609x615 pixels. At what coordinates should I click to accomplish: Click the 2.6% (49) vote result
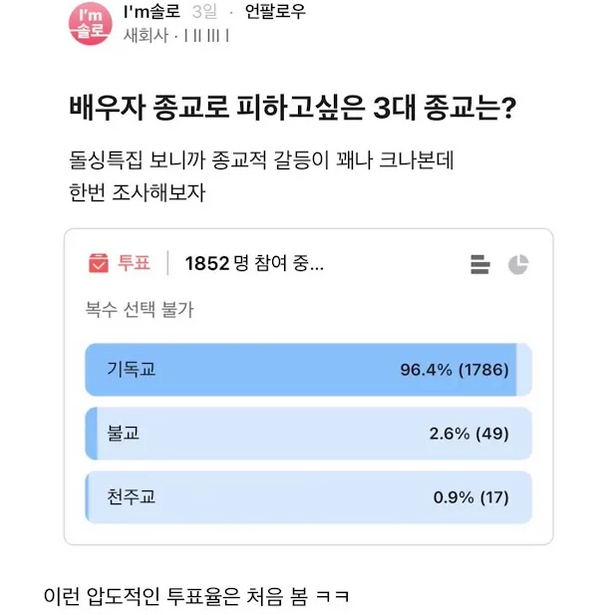468,433
